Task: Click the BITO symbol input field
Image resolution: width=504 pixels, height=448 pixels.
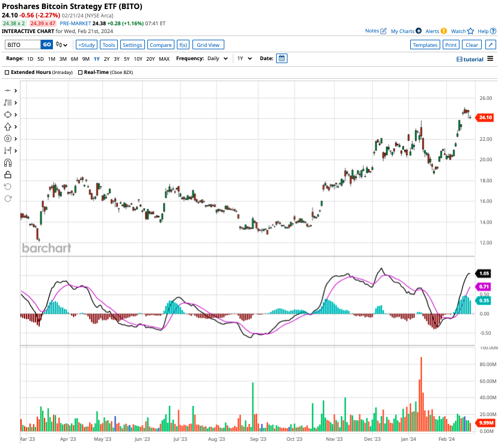Action: coord(23,44)
